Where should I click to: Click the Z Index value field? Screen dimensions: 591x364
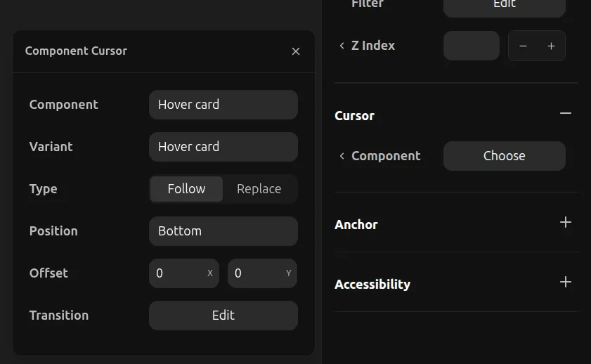coord(472,46)
